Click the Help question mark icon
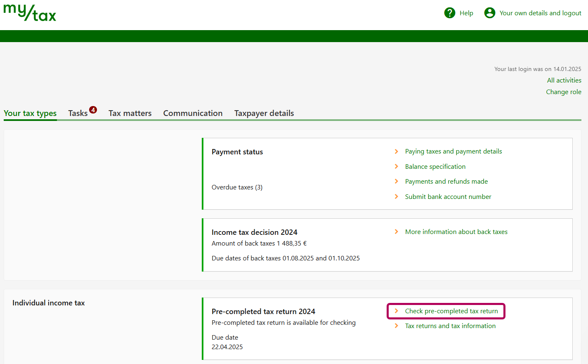Viewport: 588px width, 364px height. (449, 13)
